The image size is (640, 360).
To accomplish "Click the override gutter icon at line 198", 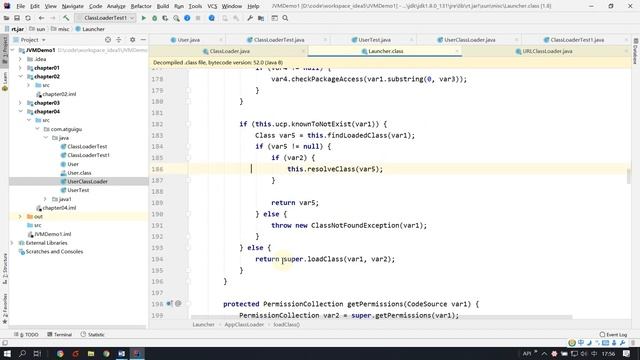I will tap(169, 304).
